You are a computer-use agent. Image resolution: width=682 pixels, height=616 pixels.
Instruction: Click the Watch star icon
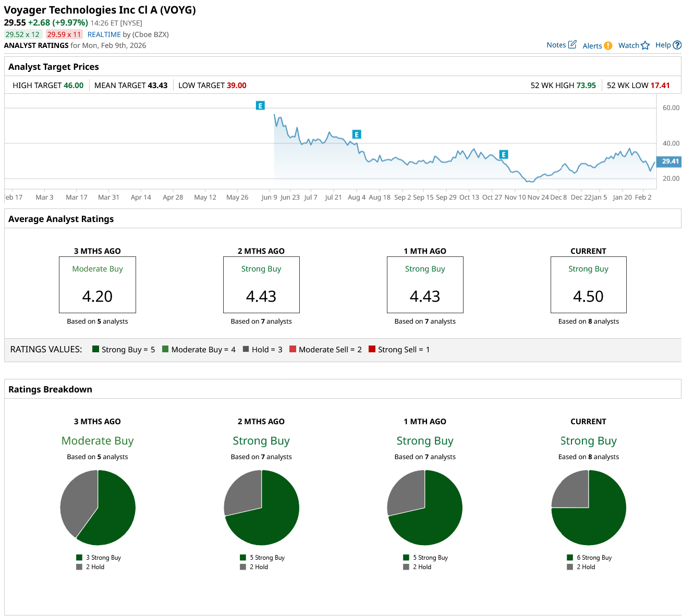(645, 45)
